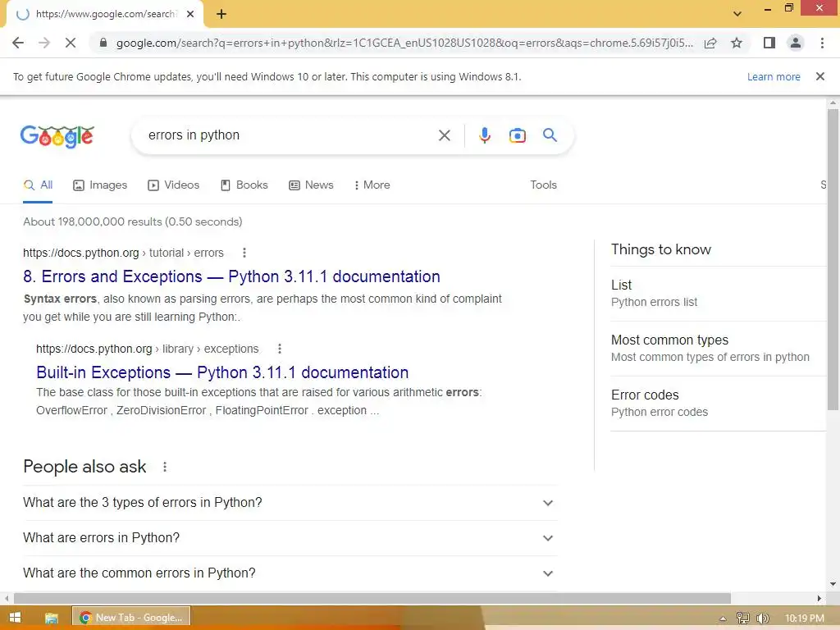840x630 pixels.
Task: Show hidden system tray icons
Action: click(x=723, y=619)
